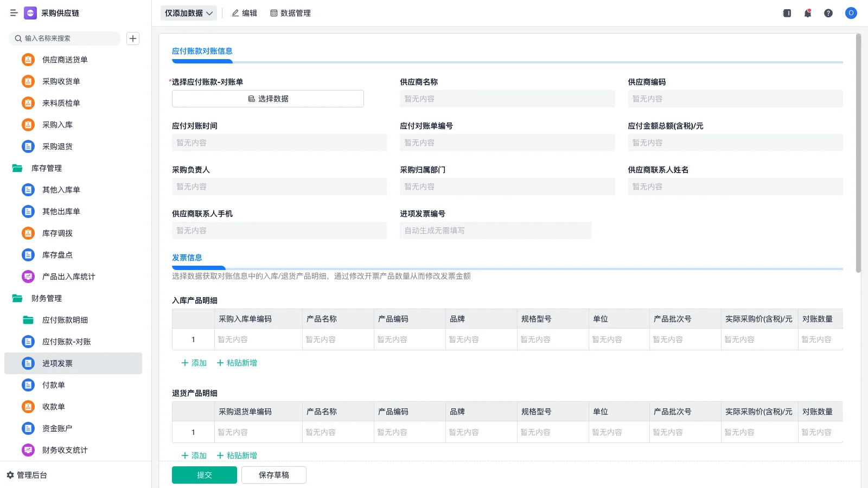
Task: Open 产品出入库统计 via its icon
Action: pos(28,277)
